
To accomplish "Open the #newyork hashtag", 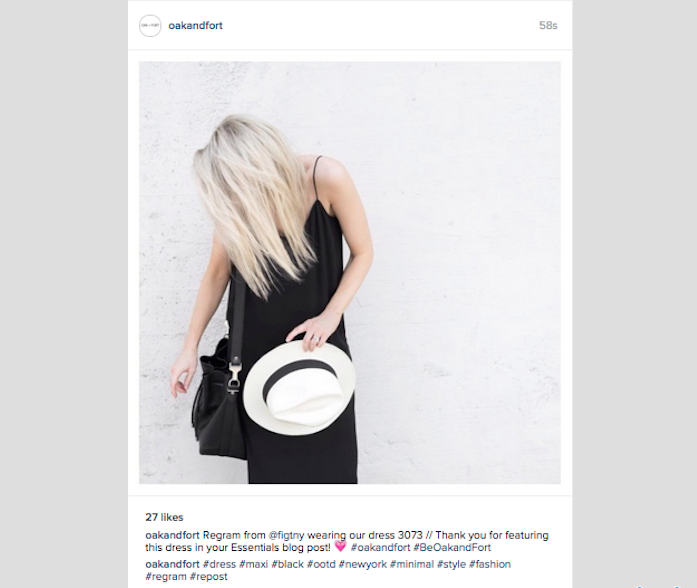I will 363,564.
